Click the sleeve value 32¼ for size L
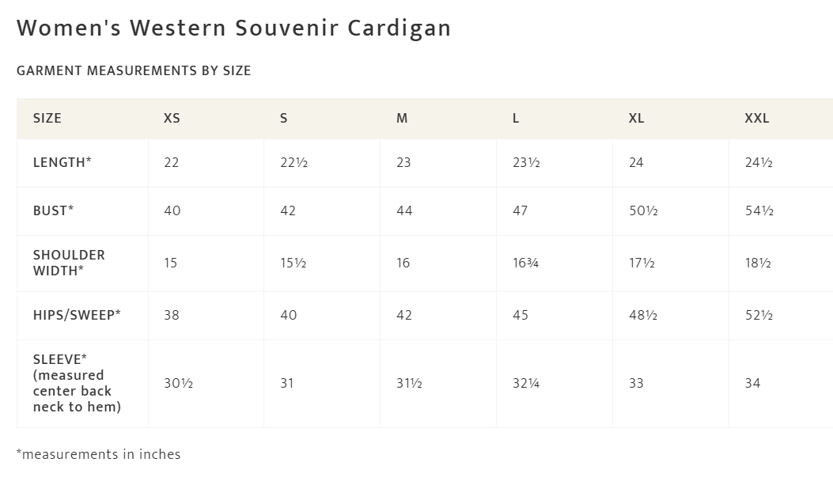 (526, 383)
